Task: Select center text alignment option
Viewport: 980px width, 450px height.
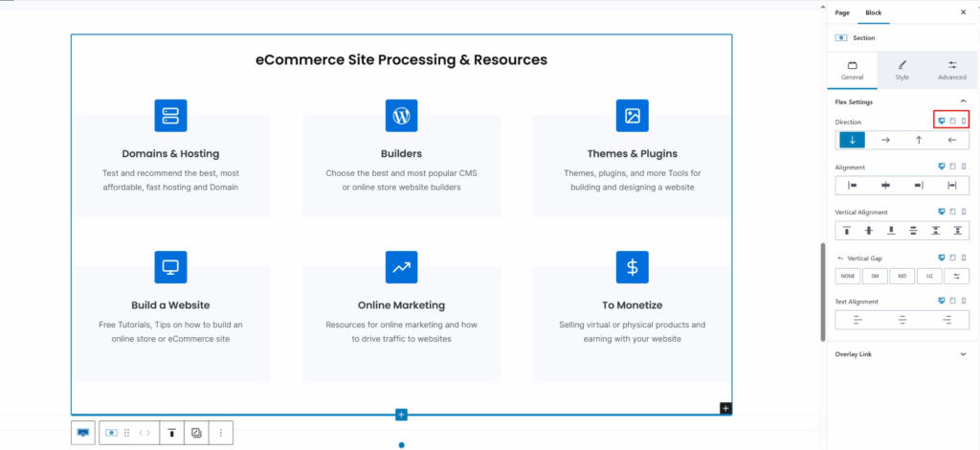Action: pyautogui.click(x=902, y=321)
